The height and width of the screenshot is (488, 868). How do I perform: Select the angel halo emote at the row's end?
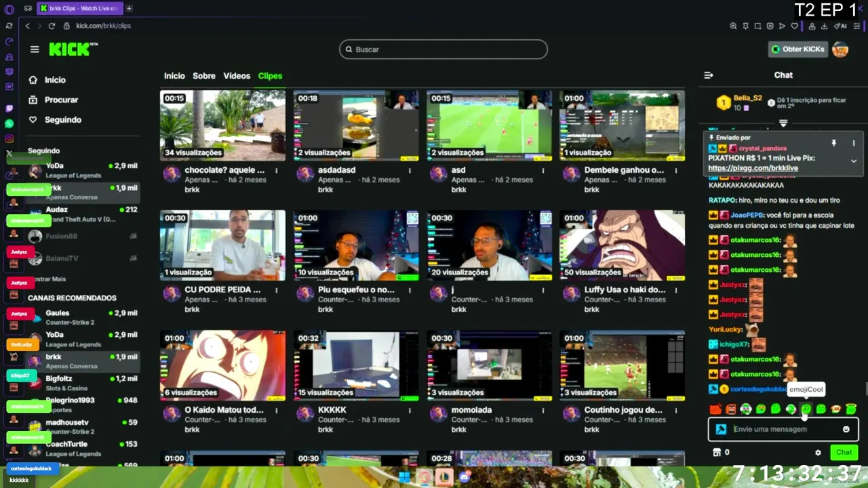(x=851, y=409)
